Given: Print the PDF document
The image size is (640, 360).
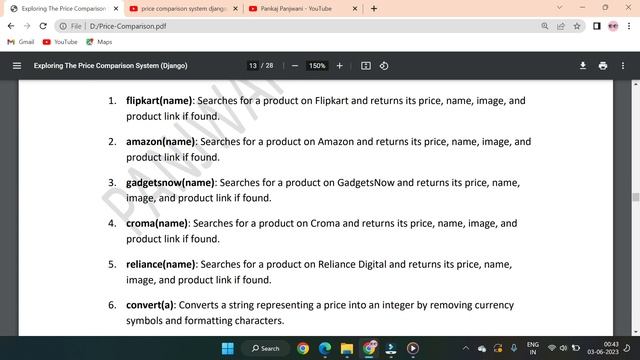Looking at the screenshot, I should coord(602,66).
